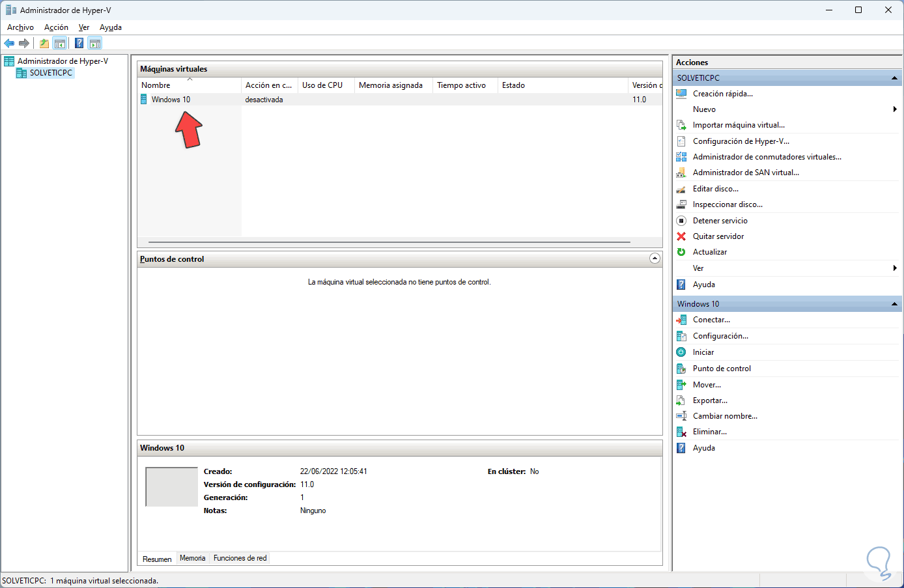Screen dimensions: 904x588
Task: Click the Importar máquina virtual icon
Action: pyautogui.click(x=681, y=125)
